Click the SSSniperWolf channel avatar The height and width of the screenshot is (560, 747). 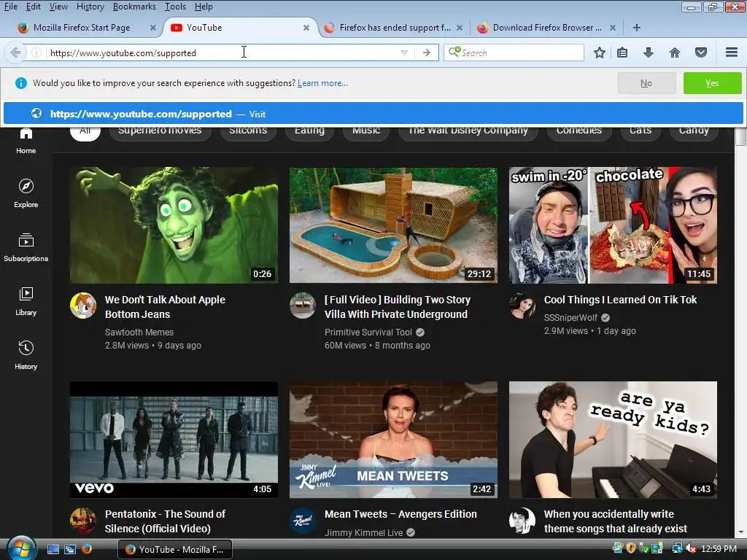click(x=522, y=306)
